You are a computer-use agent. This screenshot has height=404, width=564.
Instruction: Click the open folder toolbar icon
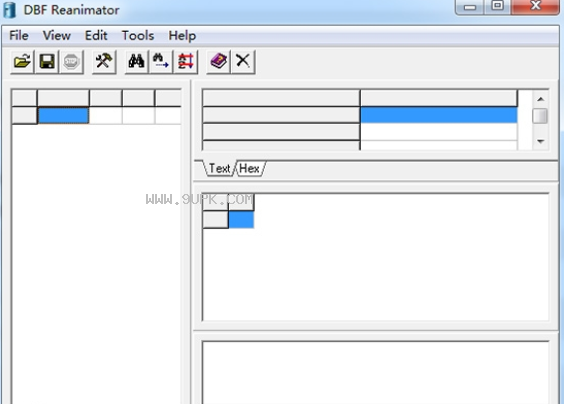(x=22, y=62)
